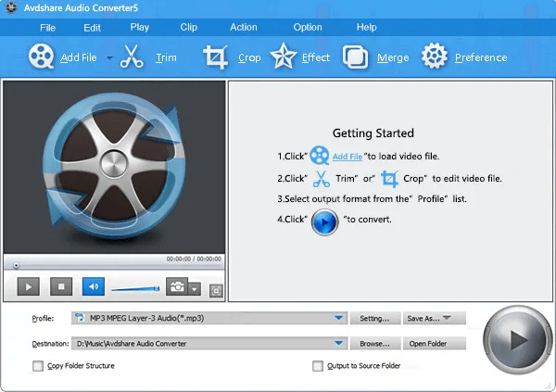This screenshot has height=392, width=556.
Task: Expand the Add File dropdown arrow
Action: tap(109, 57)
